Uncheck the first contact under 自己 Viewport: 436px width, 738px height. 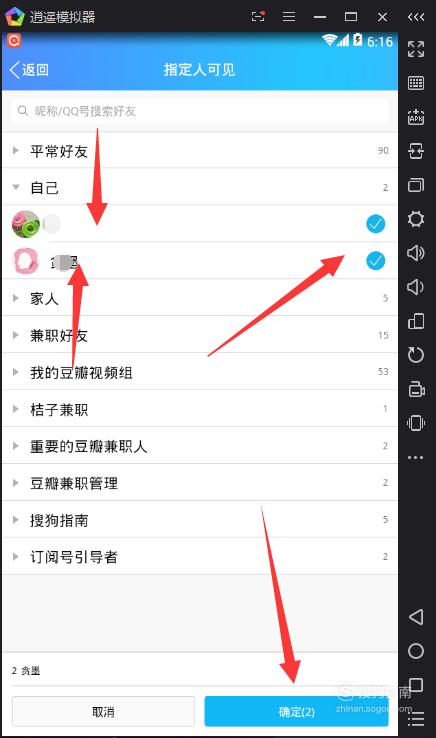(375, 224)
